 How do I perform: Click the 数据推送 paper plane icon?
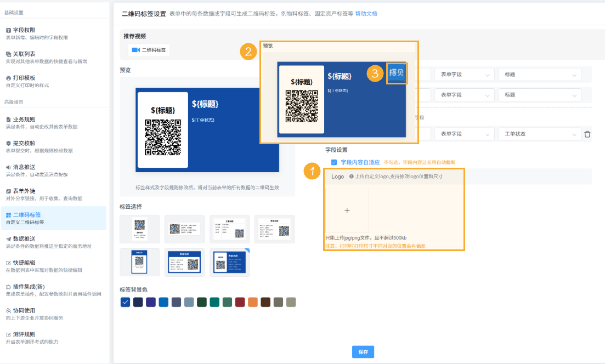point(8,239)
